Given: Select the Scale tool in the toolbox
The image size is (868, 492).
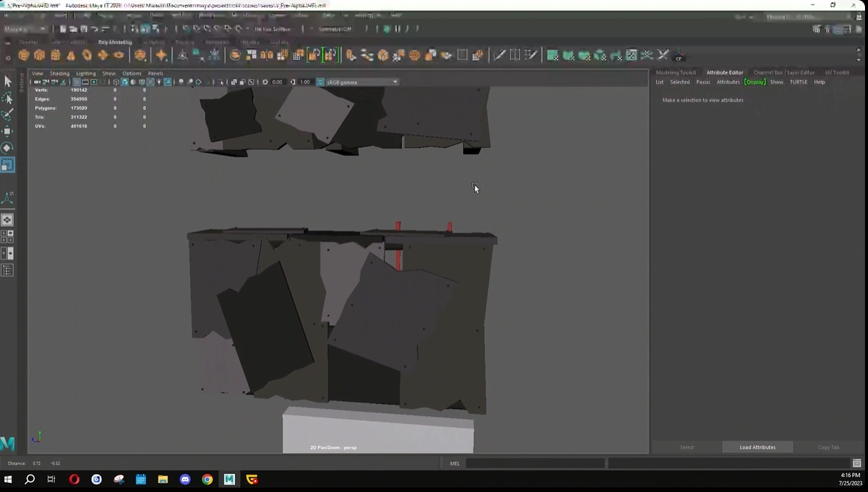Looking at the screenshot, I should [7, 164].
